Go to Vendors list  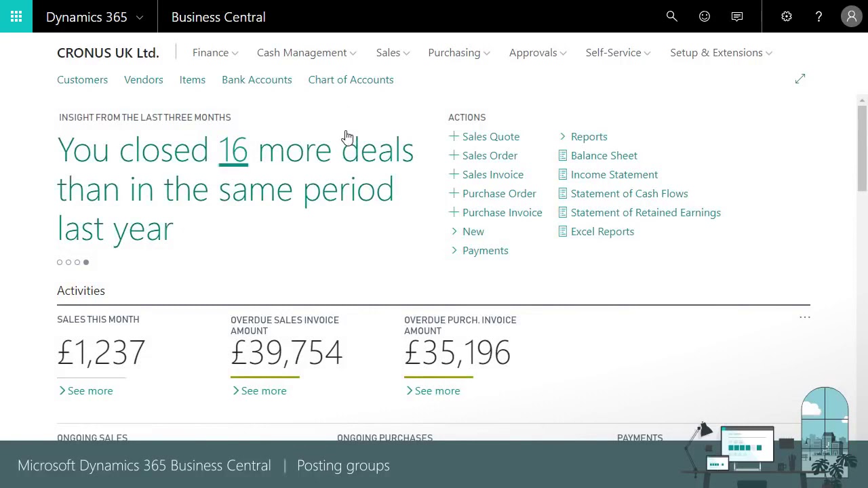click(144, 79)
